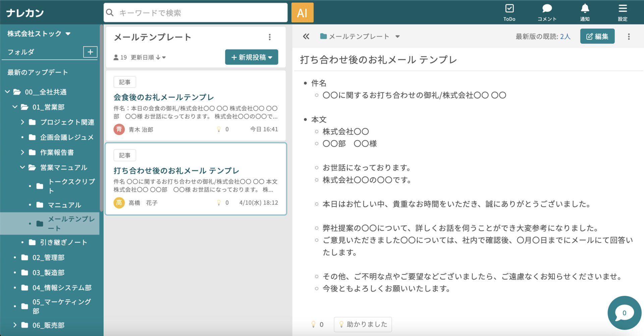The image size is (644, 336).
Task: Click lightbulb count below the article
Action: [317, 325]
